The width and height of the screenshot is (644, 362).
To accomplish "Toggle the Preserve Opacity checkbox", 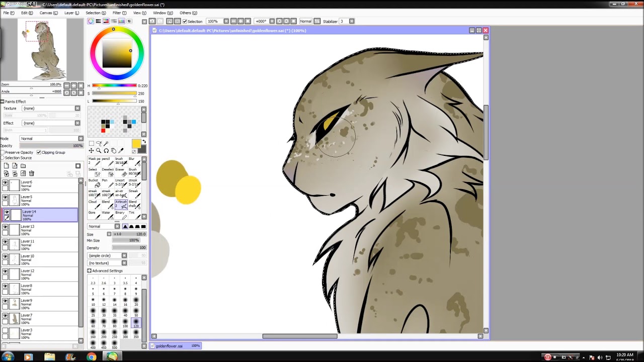I will (3, 152).
